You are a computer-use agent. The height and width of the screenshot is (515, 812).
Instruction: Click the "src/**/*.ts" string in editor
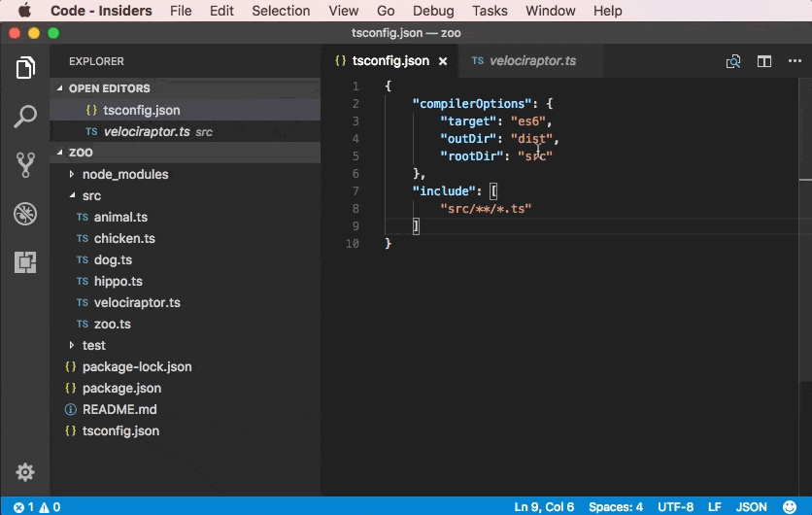(x=486, y=208)
